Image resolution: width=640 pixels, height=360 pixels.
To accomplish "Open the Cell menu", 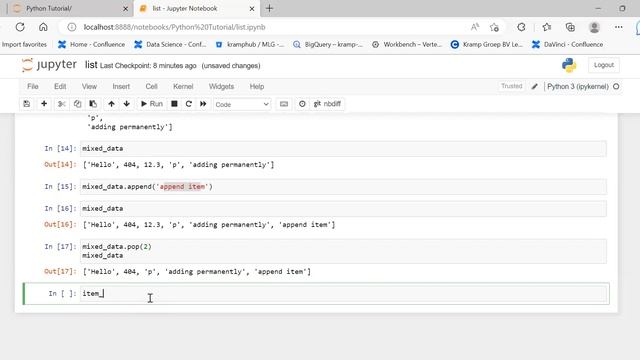I will [x=151, y=87].
